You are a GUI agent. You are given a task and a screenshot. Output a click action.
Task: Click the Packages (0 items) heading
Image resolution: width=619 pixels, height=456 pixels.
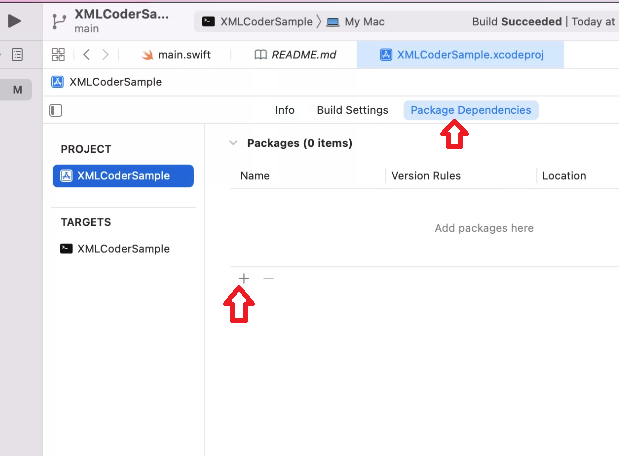click(300, 143)
